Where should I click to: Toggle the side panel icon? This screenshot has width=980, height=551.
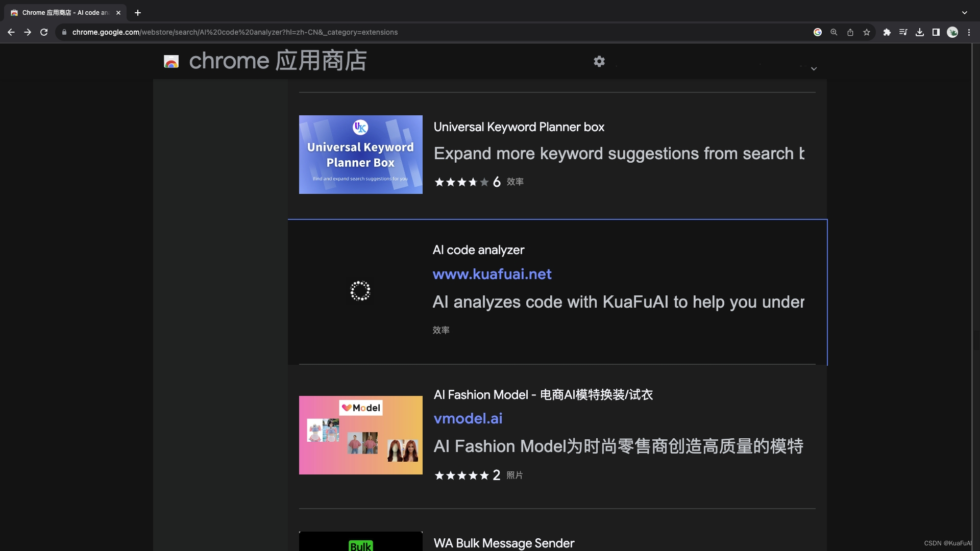coord(936,32)
